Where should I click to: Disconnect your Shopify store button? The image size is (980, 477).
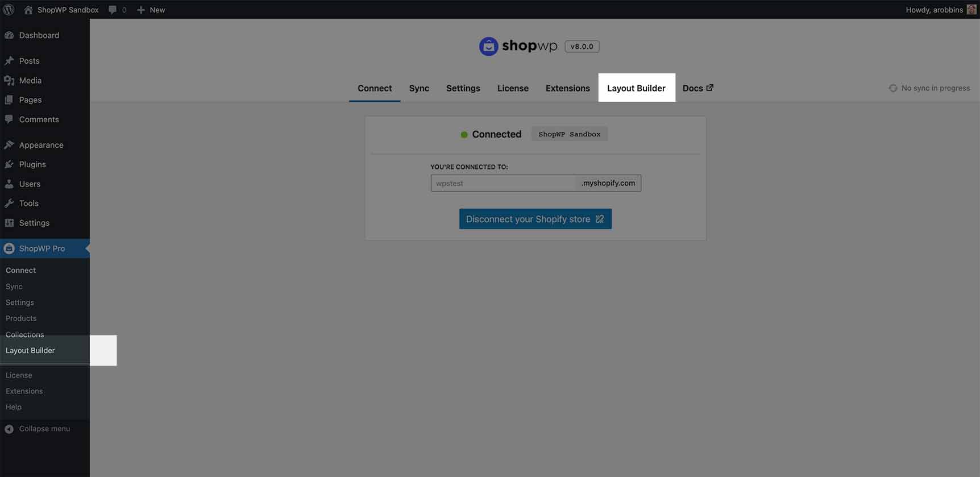(x=535, y=219)
